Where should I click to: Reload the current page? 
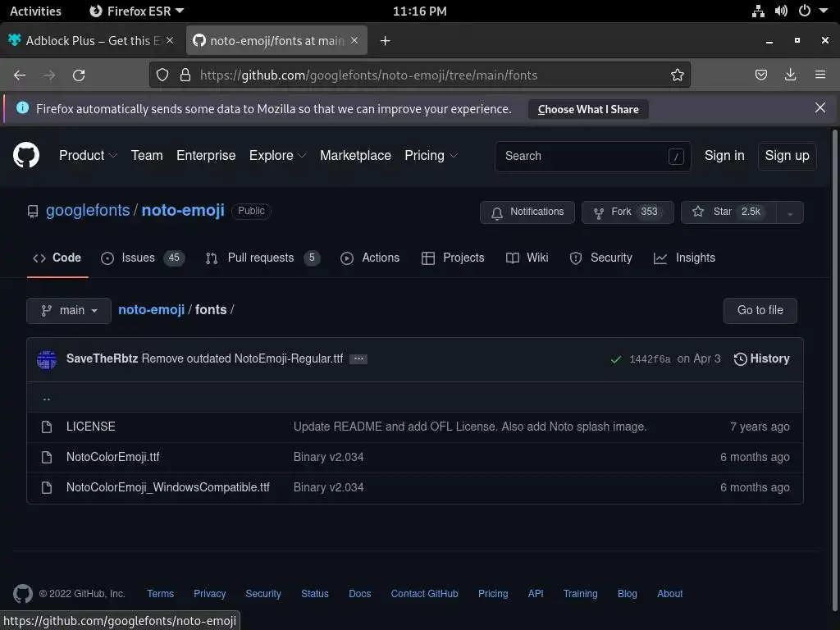pyautogui.click(x=79, y=75)
